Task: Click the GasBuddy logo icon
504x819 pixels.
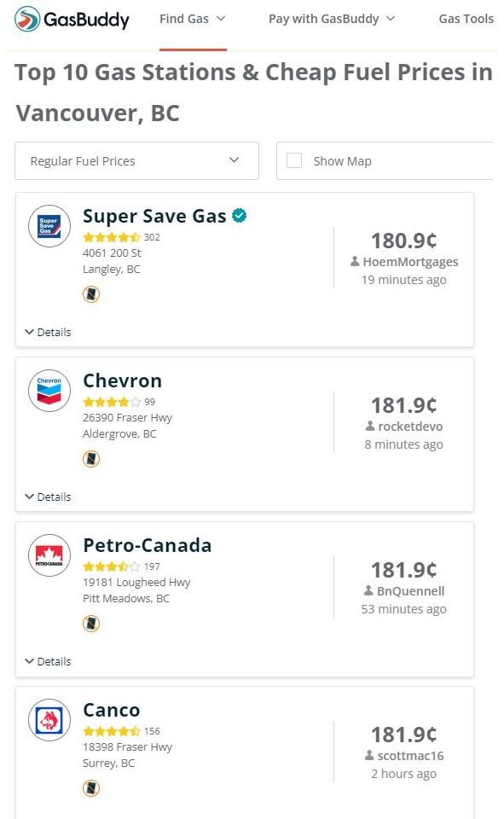Action: (27, 19)
